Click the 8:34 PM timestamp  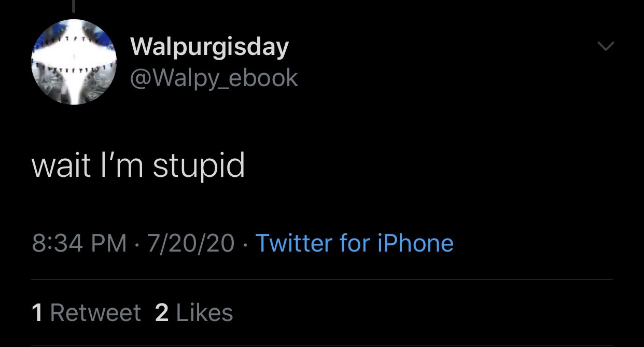(79, 243)
